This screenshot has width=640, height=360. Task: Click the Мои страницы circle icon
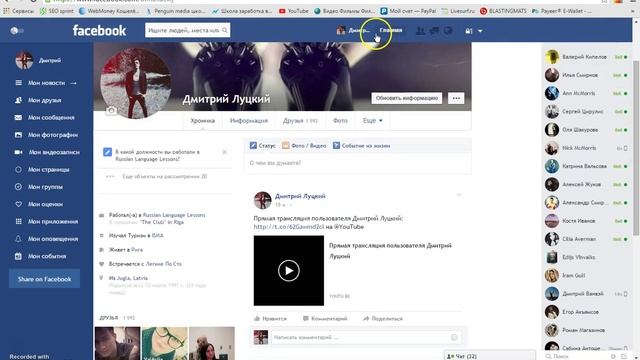[x=18, y=169]
